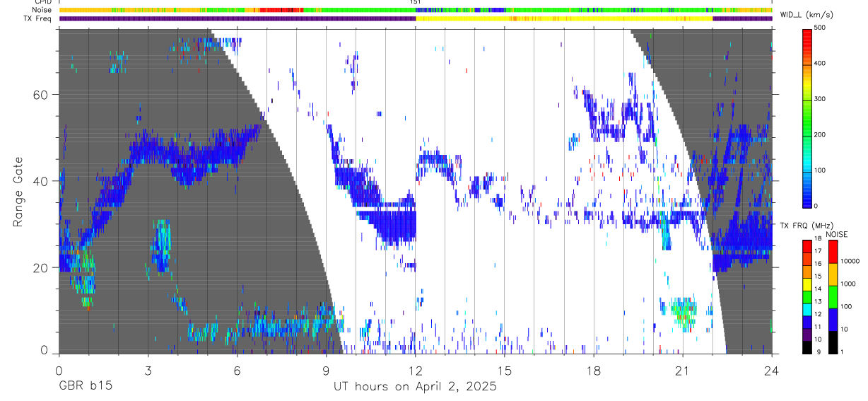Image resolution: width=868 pixels, height=401 pixels.
Task: Click the "12" UT hour axis label
Action: pyautogui.click(x=416, y=371)
